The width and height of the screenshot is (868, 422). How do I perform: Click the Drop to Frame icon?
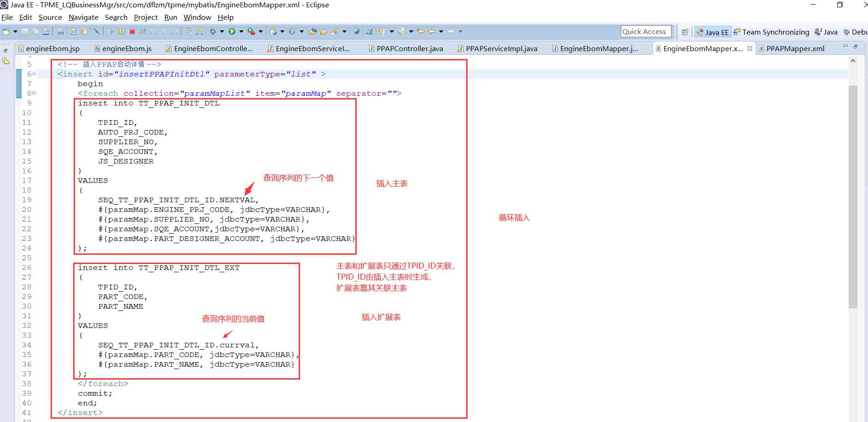[188, 31]
